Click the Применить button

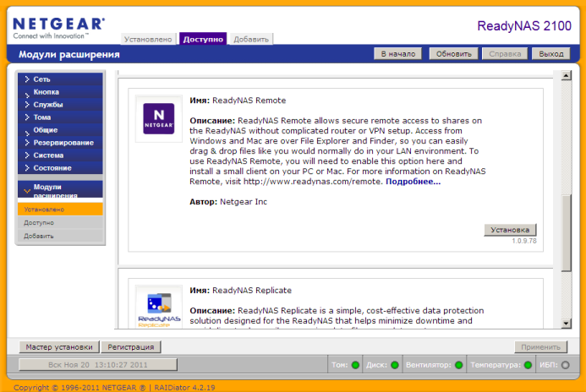541,347
